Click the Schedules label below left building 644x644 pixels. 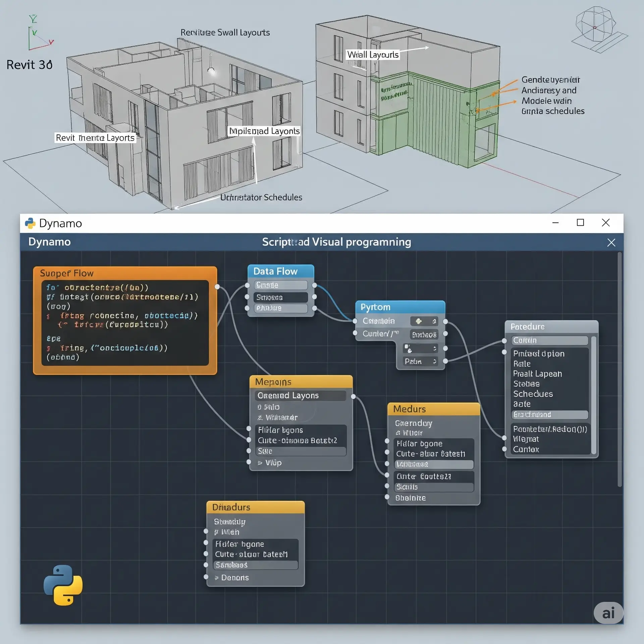261,197
